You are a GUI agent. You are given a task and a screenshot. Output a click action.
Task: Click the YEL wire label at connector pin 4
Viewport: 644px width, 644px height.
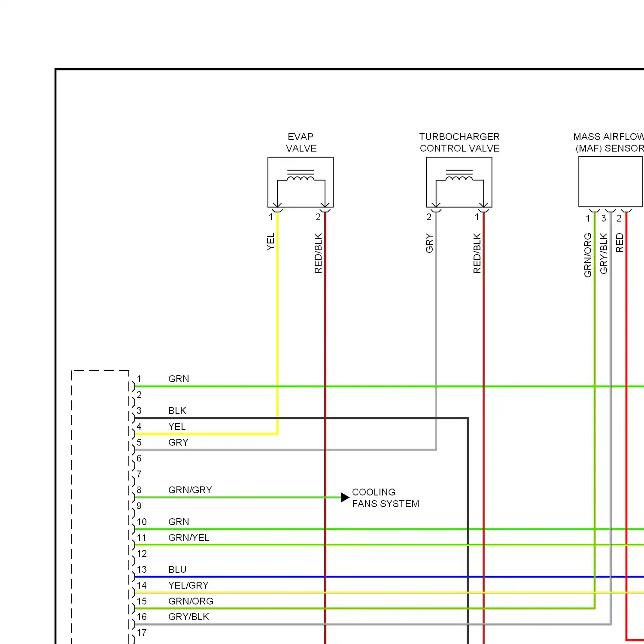[x=177, y=426]
